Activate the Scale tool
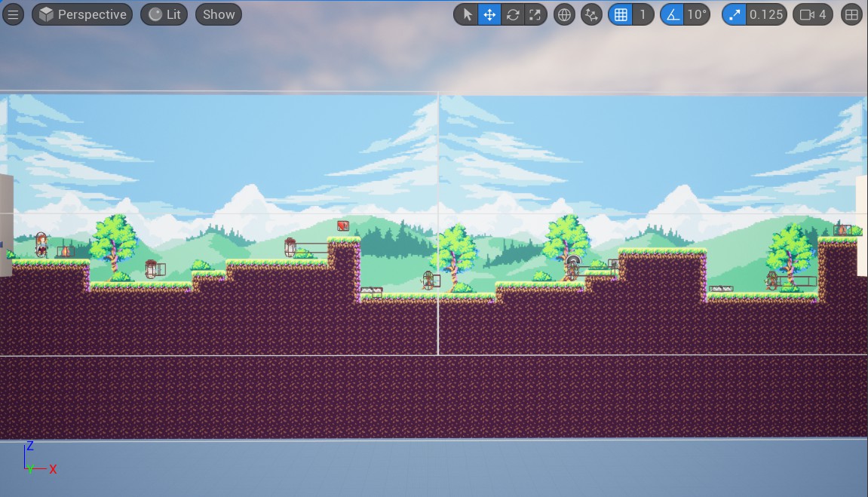 click(535, 14)
